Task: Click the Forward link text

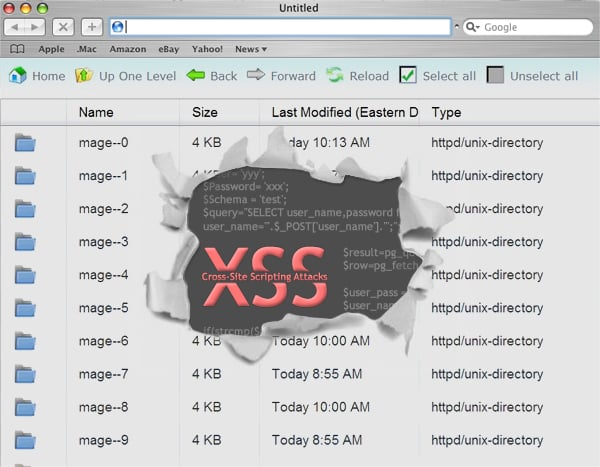Action: coord(293,76)
